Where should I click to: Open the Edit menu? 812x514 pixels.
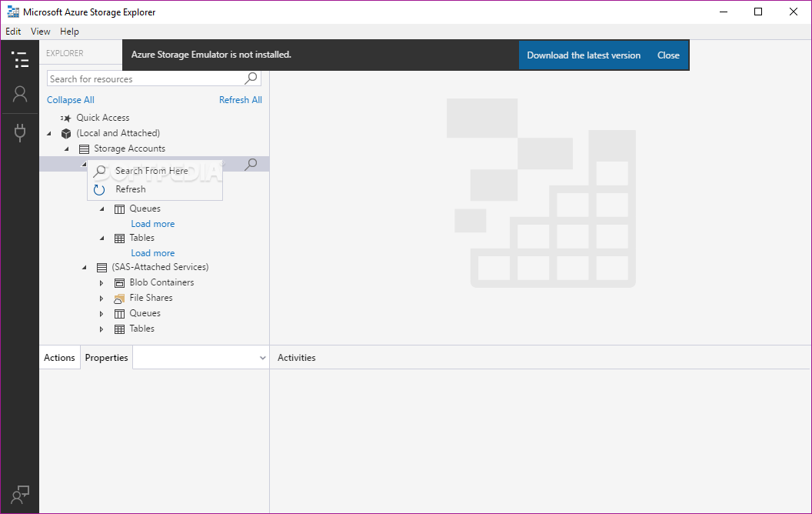point(13,32)
